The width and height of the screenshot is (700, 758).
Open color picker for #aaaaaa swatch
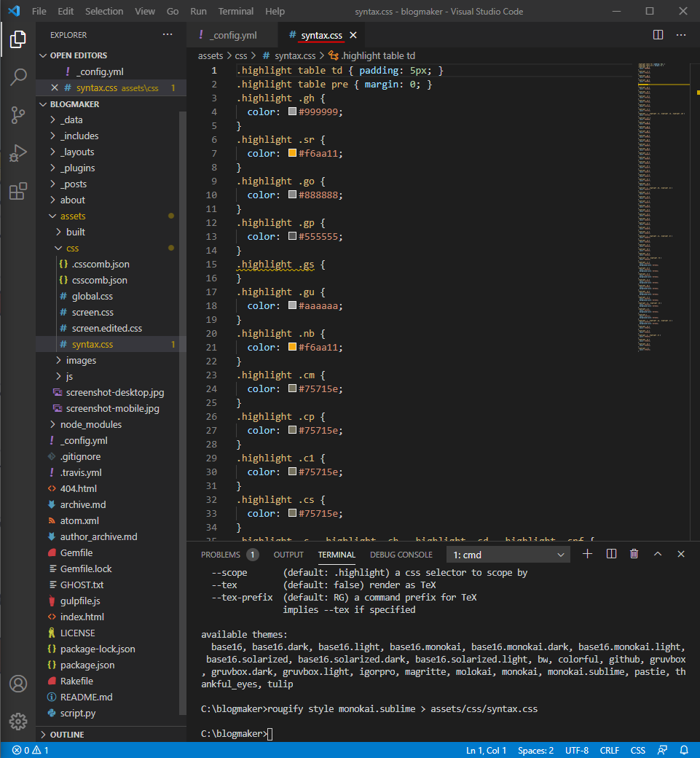click(x=292, y=305)
